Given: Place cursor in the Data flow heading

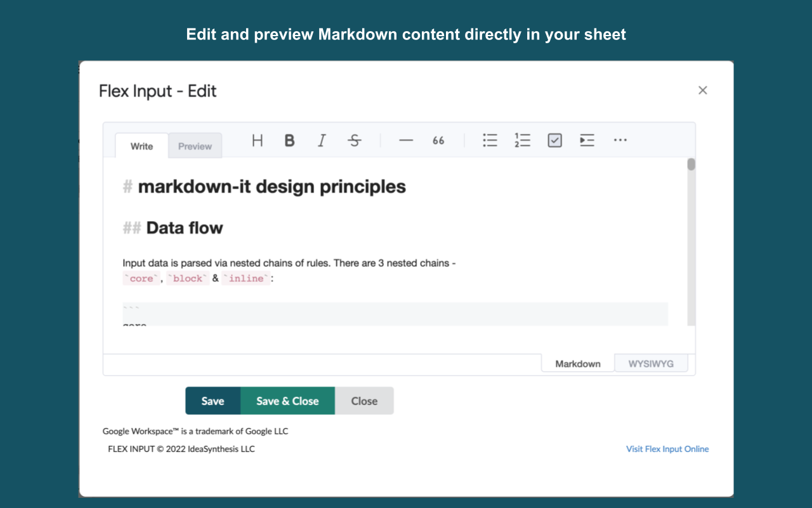Looking at the screenshot, I should [x=185, y=228].
